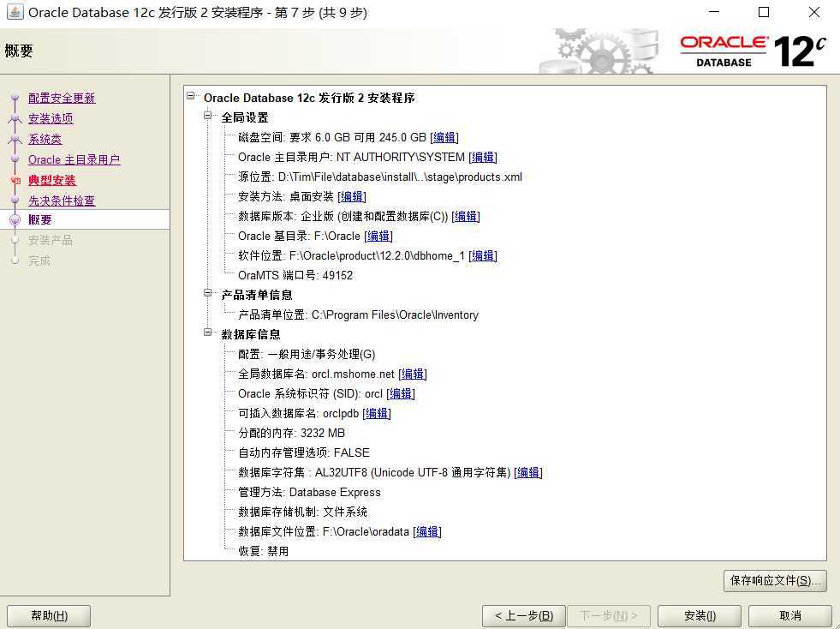The width and height of the screenshot is (840, 629).
Task: Go back with the 上一步(B) button
Action: pos(523,616)
